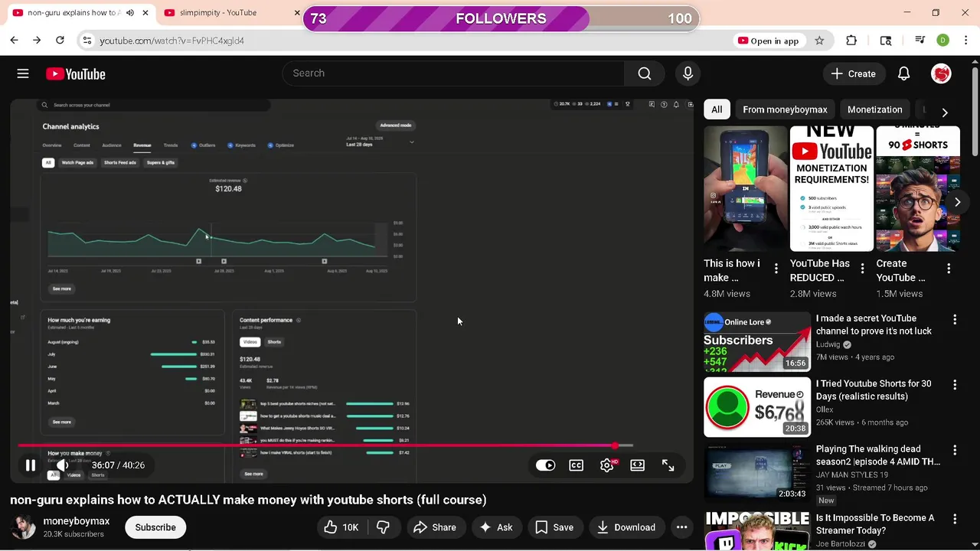980x551 pixels.
Task: Focus the YouTube search field
Action: (452, 73)
